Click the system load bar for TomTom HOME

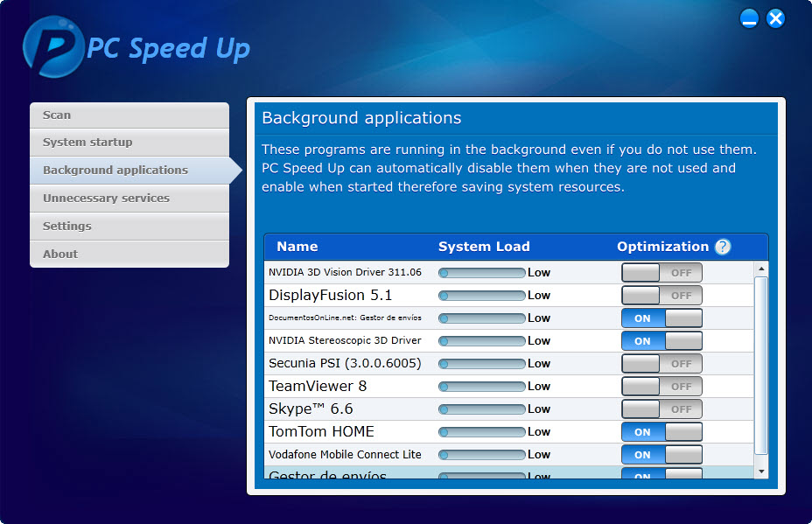coord(481,432)
